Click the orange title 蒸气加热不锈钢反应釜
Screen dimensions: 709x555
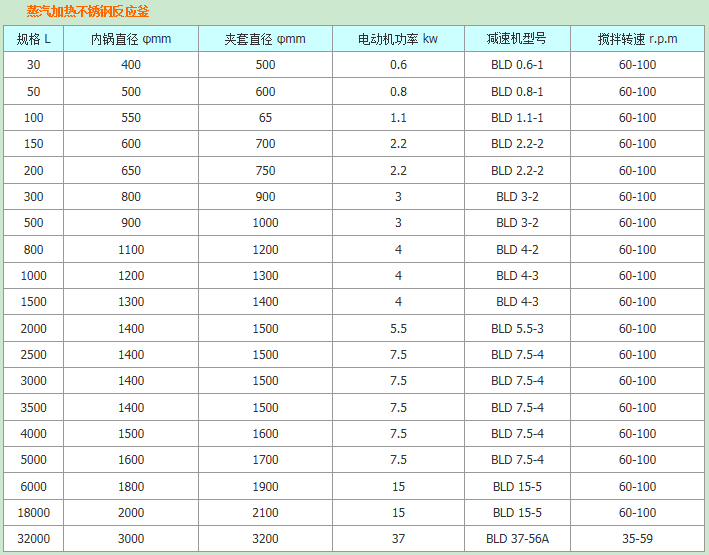[88, 12]
